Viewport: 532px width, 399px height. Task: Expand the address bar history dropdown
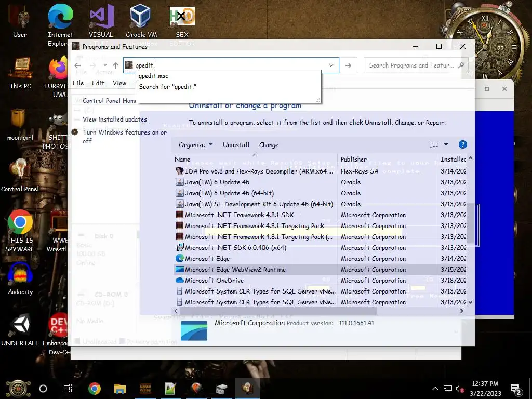tap(331, 65)
